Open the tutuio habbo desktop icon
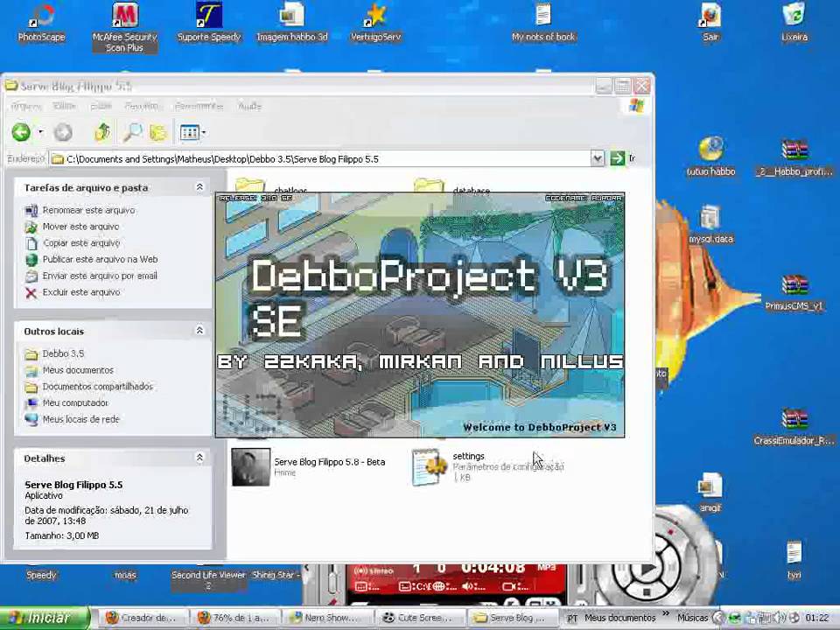The width and height of the screenshot is (840, 630). [x=710, y=157]
